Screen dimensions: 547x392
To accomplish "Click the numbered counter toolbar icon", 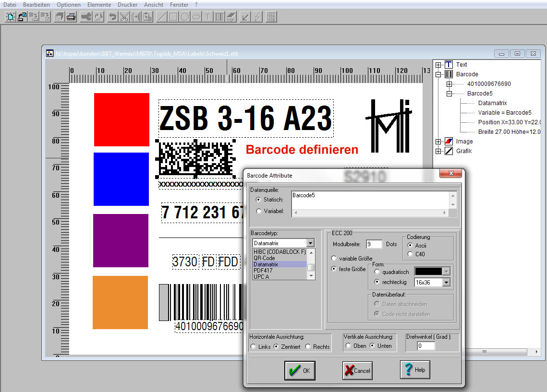I will [271, 17].
